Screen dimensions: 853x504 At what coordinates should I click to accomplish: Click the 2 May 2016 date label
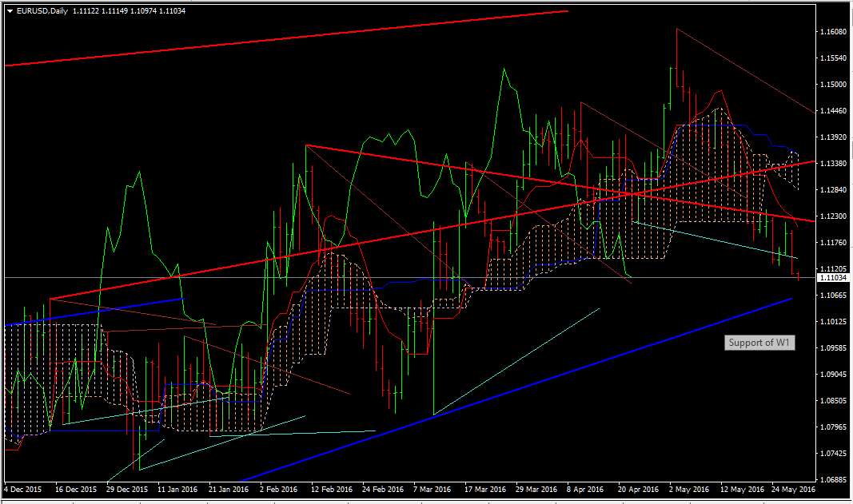point(689,490)
